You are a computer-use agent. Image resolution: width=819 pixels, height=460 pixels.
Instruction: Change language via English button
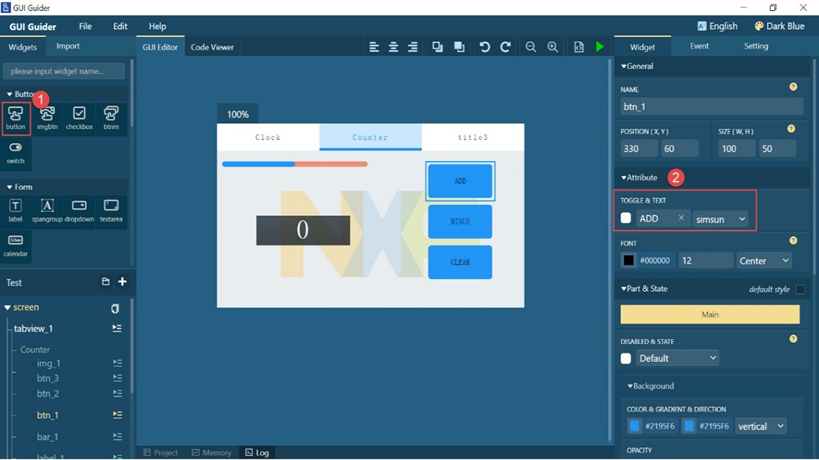(x=718, y=26)
